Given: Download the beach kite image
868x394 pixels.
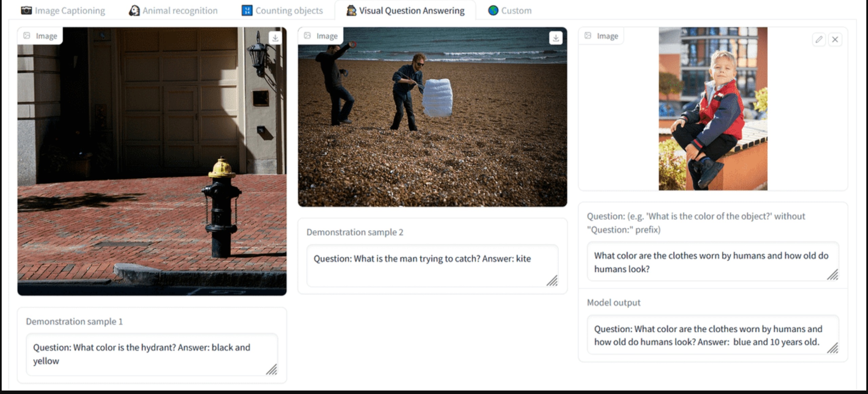Looking at the screenshot, I should [x=556, y=38].
